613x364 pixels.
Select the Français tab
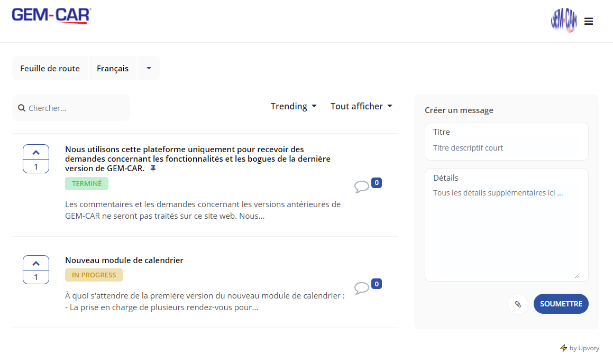[x=113, y=68]
